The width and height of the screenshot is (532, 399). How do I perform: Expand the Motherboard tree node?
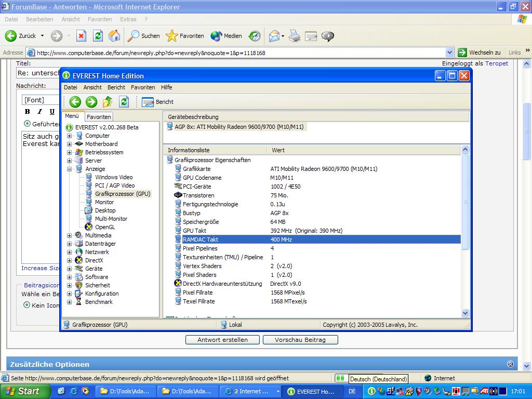click(x=69, y=144)
